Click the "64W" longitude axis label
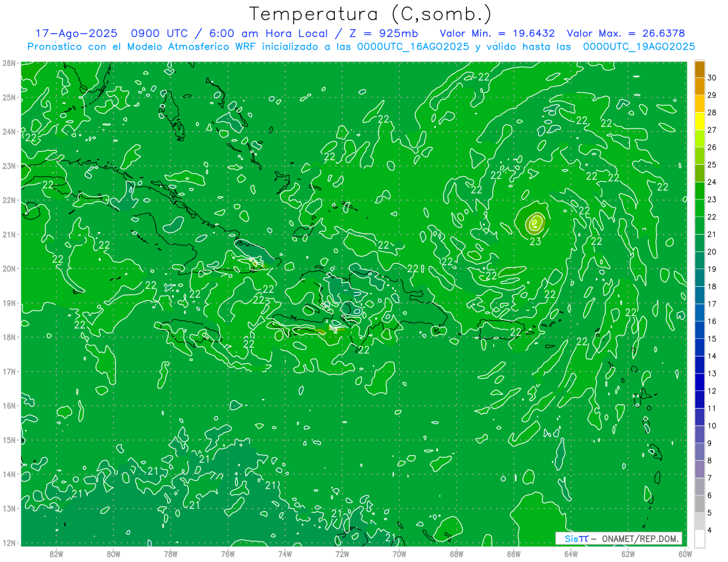Image resolution: width=728 pixels, height=562 pixels. (x=571, y=554)
